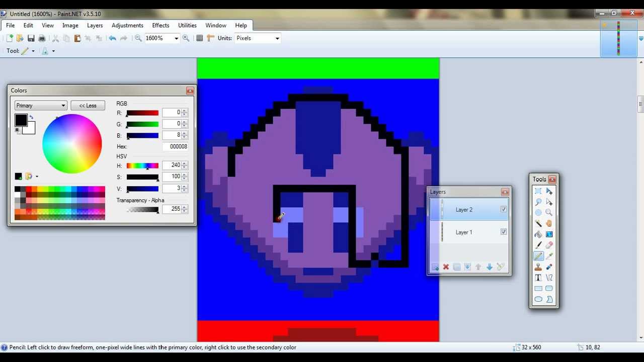Click the primary black color swatch
This screenshot has width=644, height=362.
[x=21, y=120]
